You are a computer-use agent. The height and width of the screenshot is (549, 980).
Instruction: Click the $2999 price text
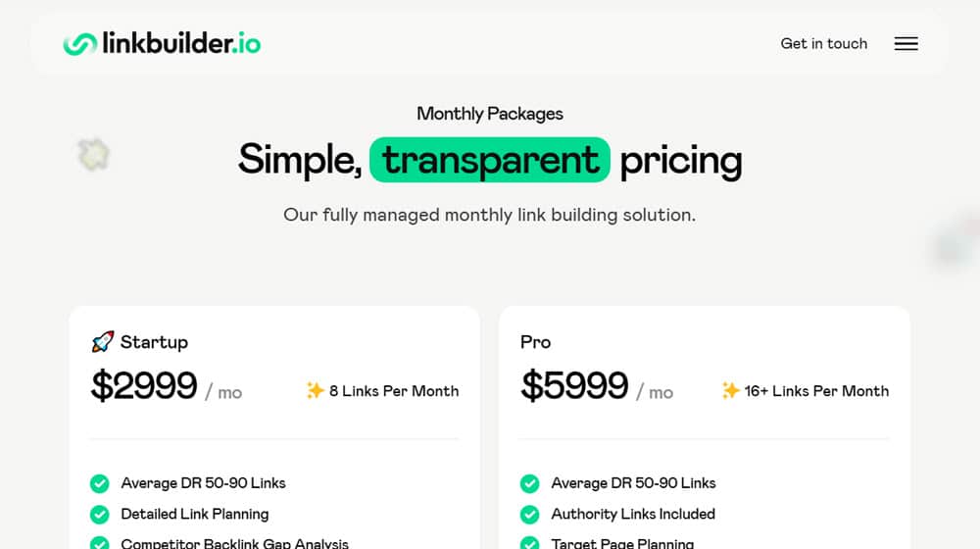pyautogui.click(x=144, y=385)
